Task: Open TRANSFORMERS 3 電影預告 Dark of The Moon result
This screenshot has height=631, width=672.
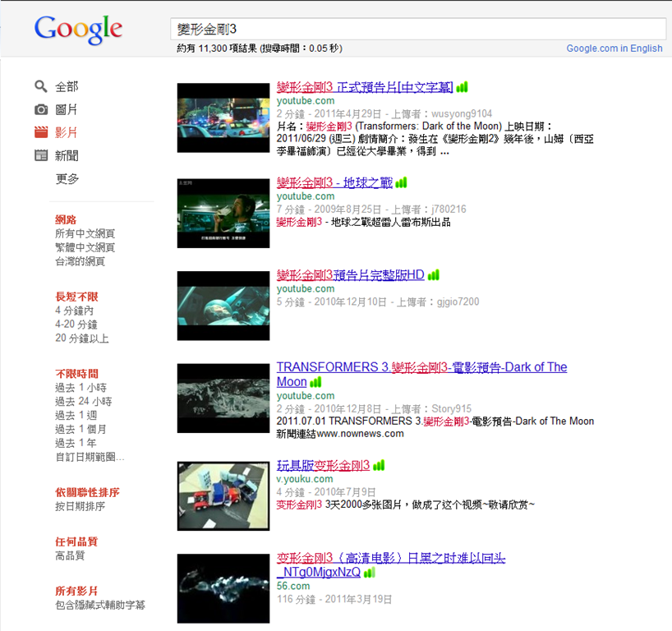Action: tap(421, 374)
